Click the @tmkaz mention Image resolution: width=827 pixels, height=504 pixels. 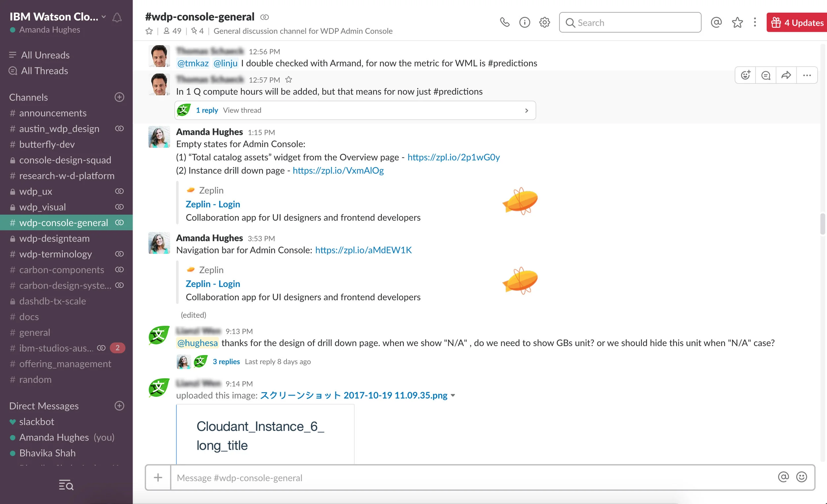(193, 63)
